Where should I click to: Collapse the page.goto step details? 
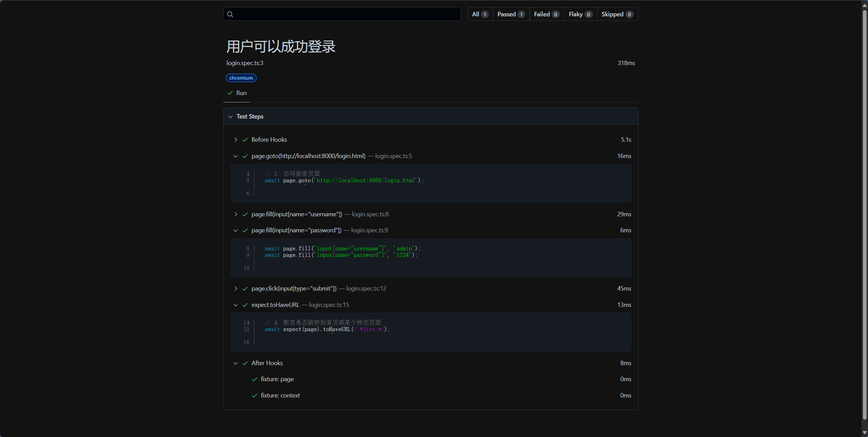click(236, 156)
